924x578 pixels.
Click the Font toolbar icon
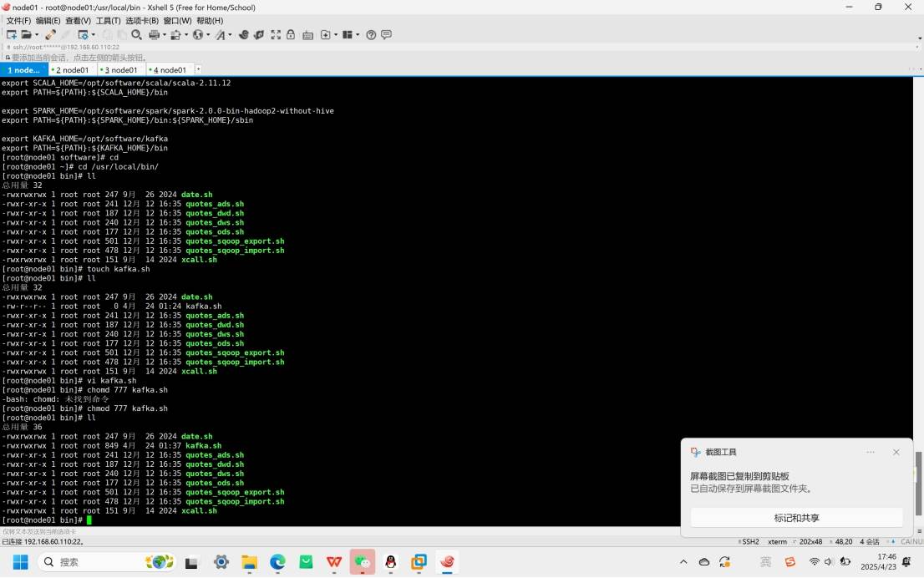[220, 35]
